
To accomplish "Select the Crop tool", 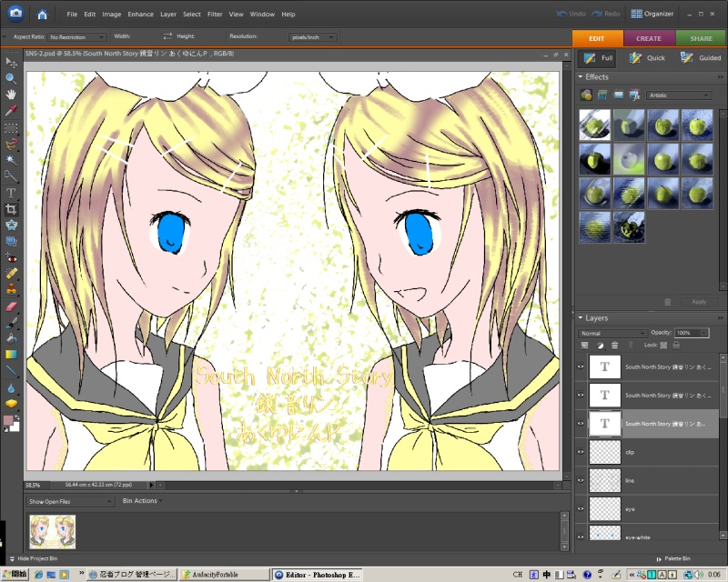I will pos(12,209).
